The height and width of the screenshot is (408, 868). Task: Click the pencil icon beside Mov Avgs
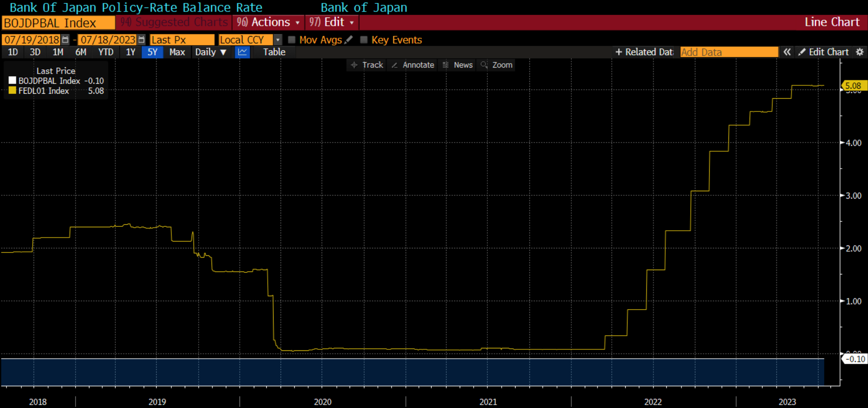point(349,40)
